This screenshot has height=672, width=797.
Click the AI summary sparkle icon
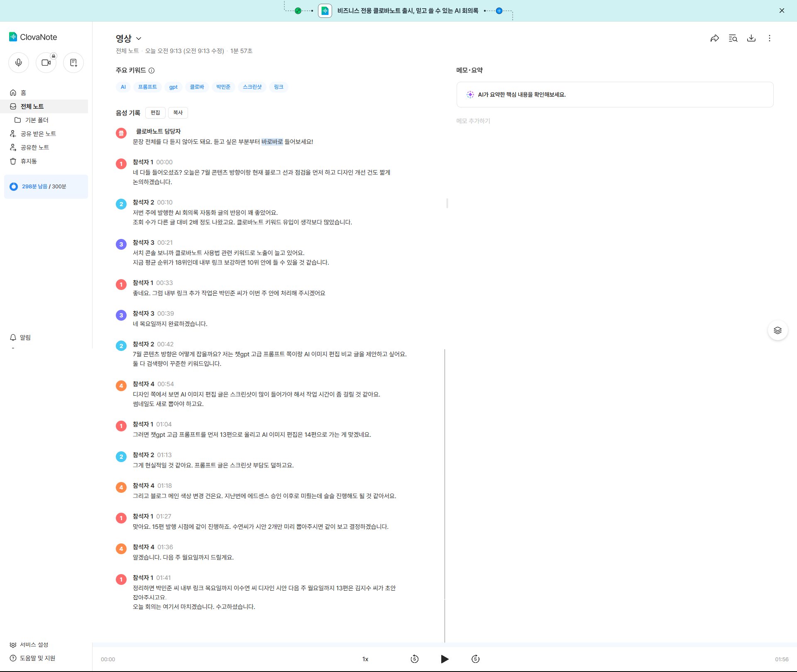[x=470, y=95]
